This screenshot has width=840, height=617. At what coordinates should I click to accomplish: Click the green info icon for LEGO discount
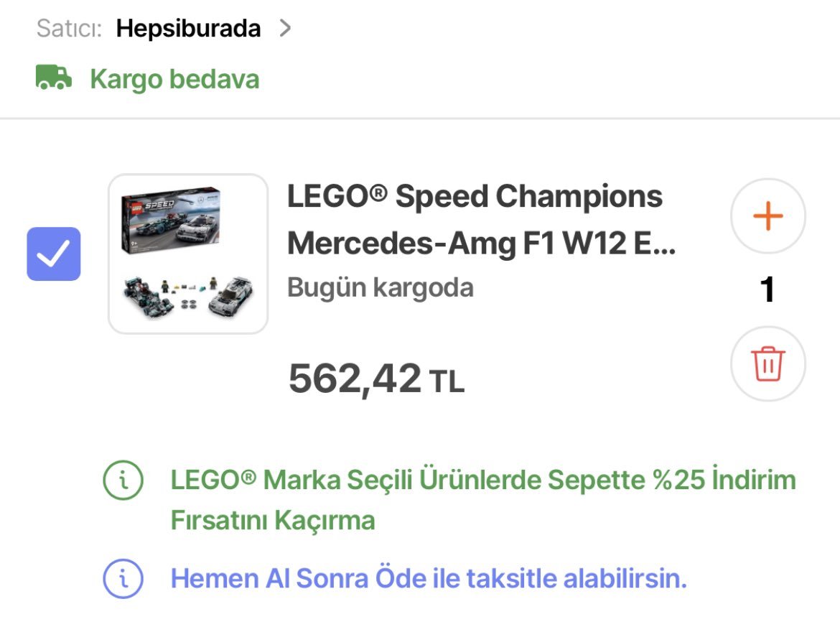click(123, 479)
